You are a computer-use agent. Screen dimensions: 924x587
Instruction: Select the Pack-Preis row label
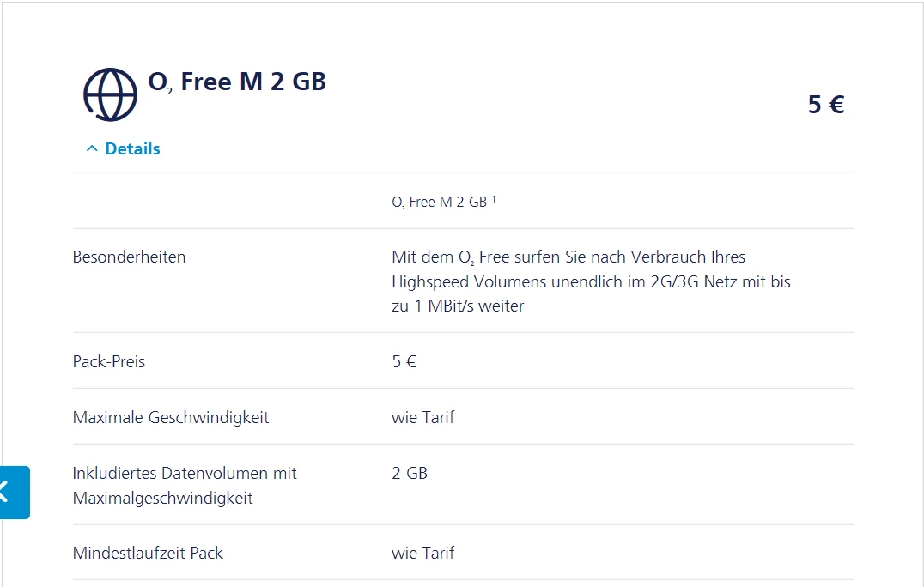tap(109, 361)
